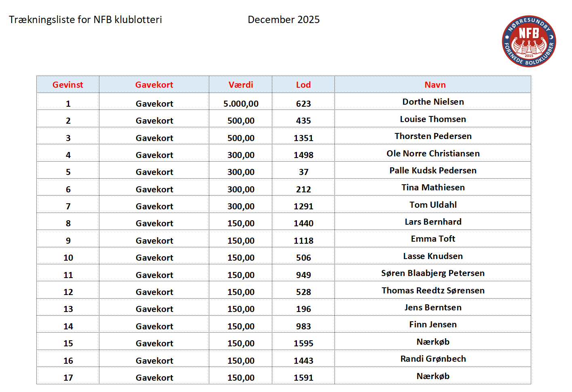The height and width of the screenshot is (392, 572).
Task: Click the name Thomas Reedtz Sørensen
Action: [x=433, y=291]
